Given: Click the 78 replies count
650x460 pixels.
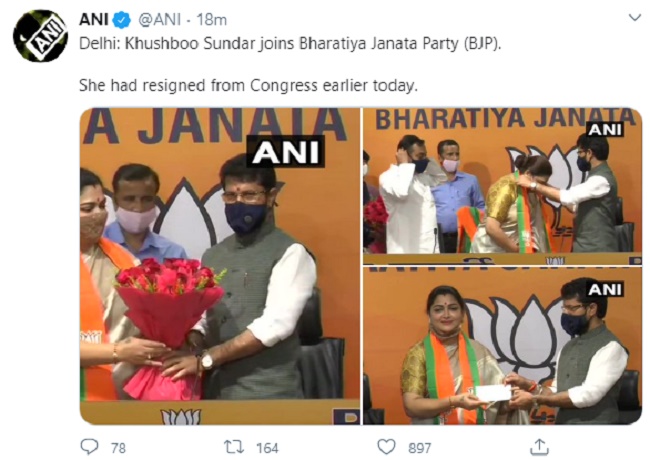Looking at the screenshot, I should (x=118, y=448).
